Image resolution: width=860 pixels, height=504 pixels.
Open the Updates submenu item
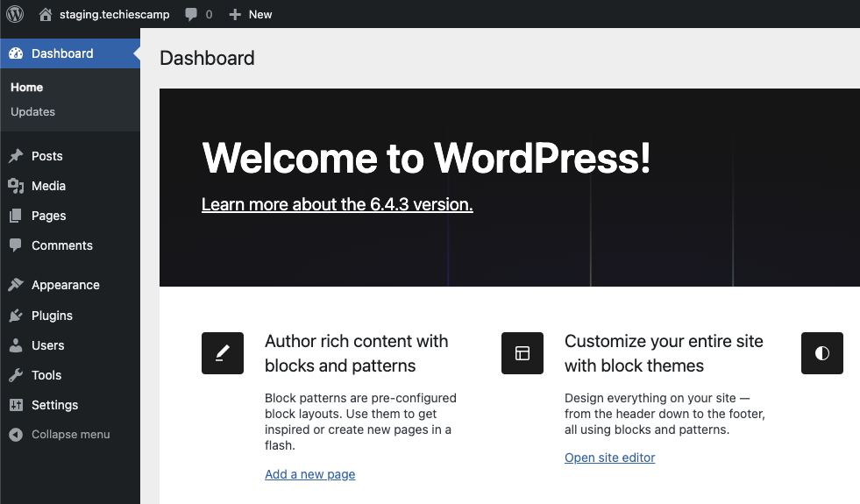33,111
